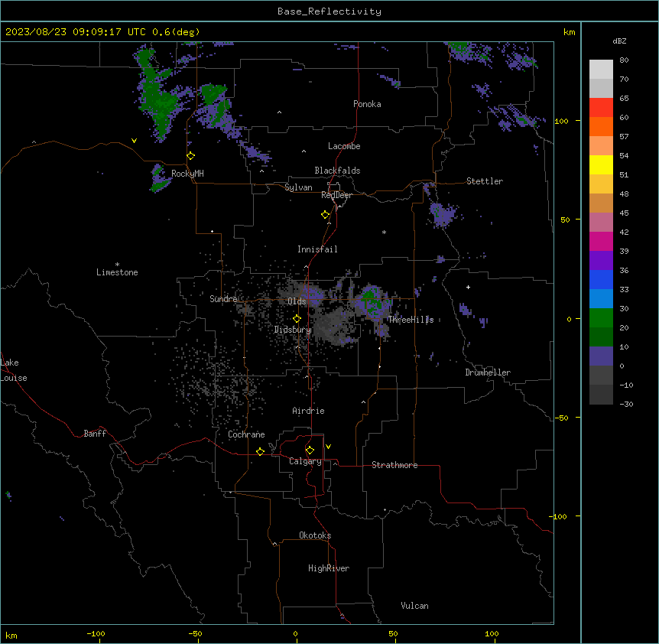Click the Innisfail label
This screenshot has height=644, width=659.
317,249
